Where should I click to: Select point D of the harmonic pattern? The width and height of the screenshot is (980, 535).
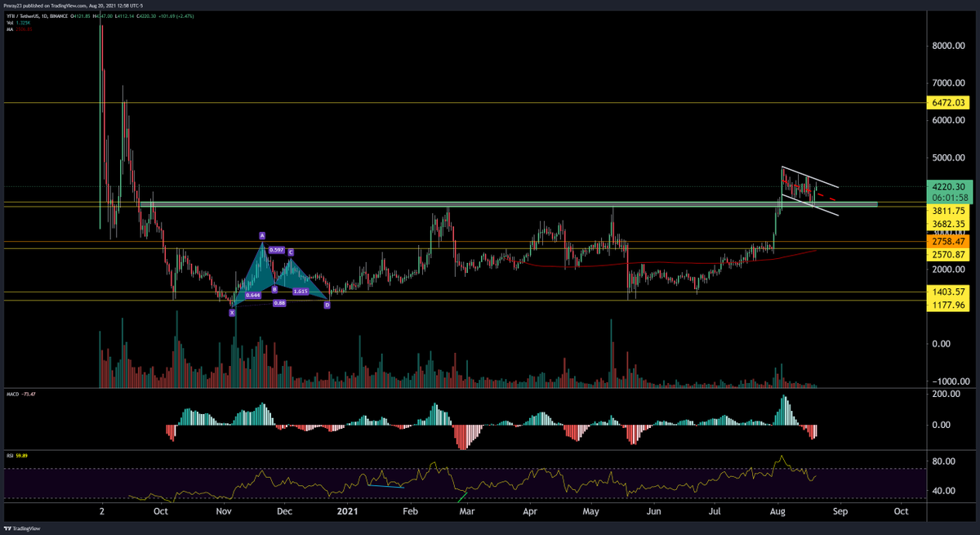click(x=327, y=305)
